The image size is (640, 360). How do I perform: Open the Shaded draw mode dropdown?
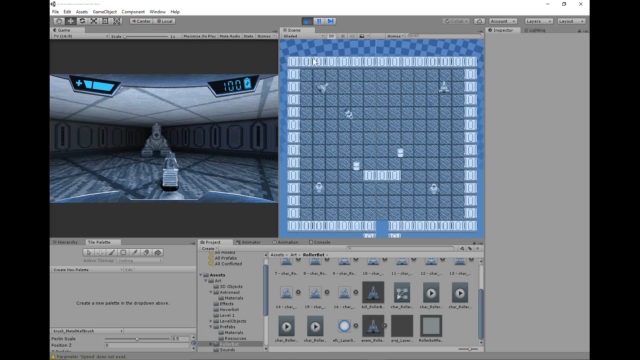point(304,36)
